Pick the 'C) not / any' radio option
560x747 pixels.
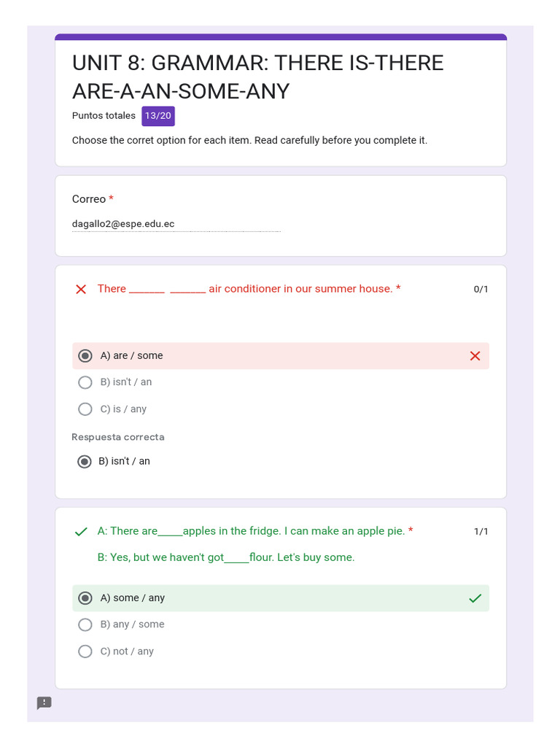(x=85, y=651)
